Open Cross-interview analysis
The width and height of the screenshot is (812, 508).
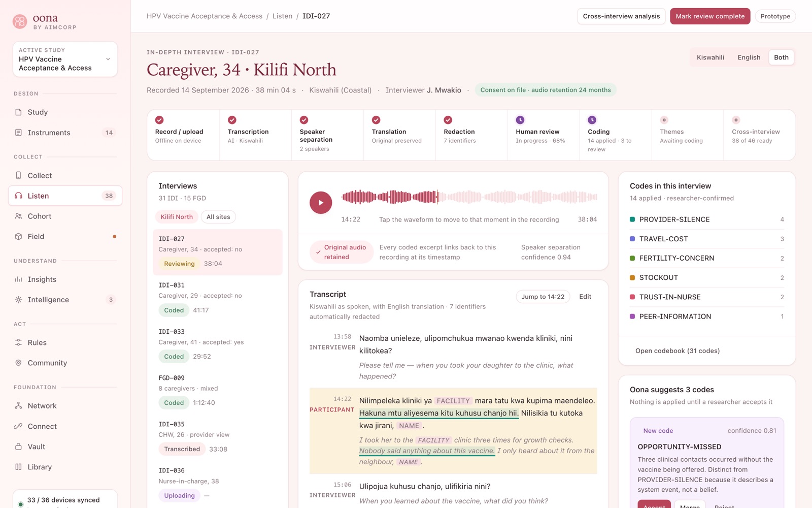621,16
